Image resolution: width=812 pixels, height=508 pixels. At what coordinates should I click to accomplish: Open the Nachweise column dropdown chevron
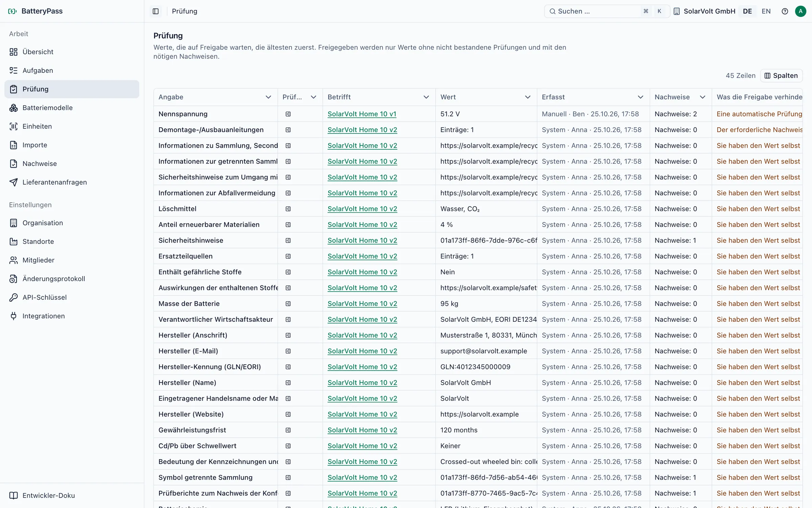click(x=702, y=97)
